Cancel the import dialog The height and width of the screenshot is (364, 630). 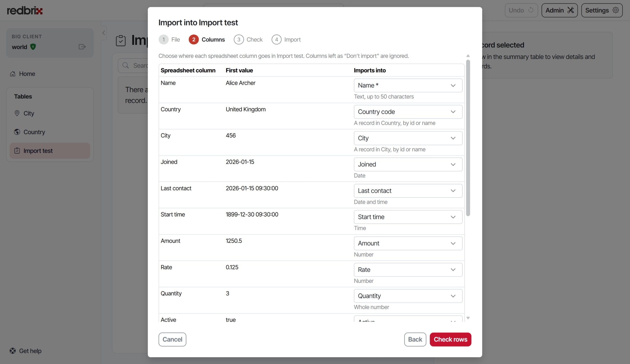tap(172, 339)
